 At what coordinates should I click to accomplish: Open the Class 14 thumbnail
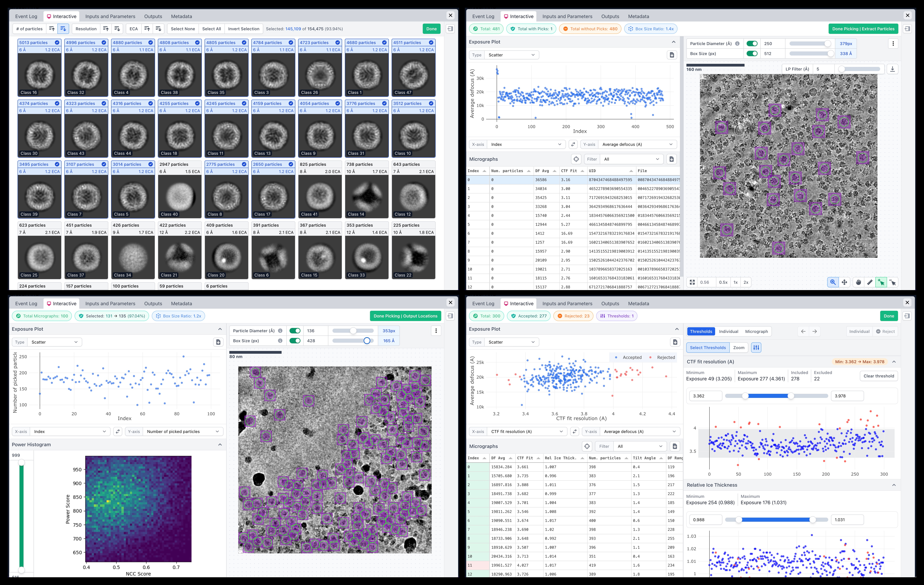click(x=367, y=197)
